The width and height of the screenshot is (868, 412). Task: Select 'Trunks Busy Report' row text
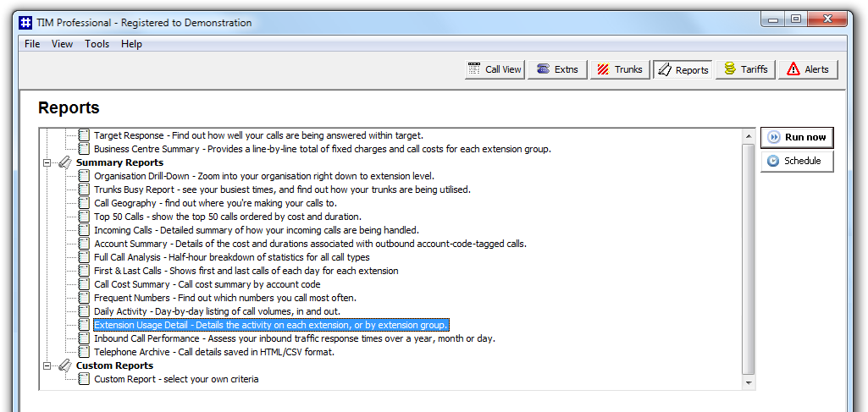click(282, 190)
